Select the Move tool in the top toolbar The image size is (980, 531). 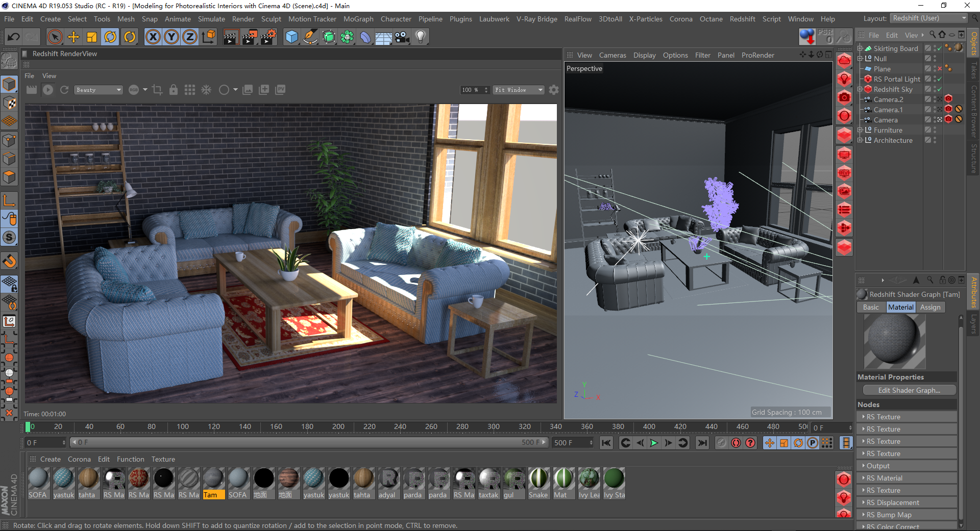click(x=73, y=37)
